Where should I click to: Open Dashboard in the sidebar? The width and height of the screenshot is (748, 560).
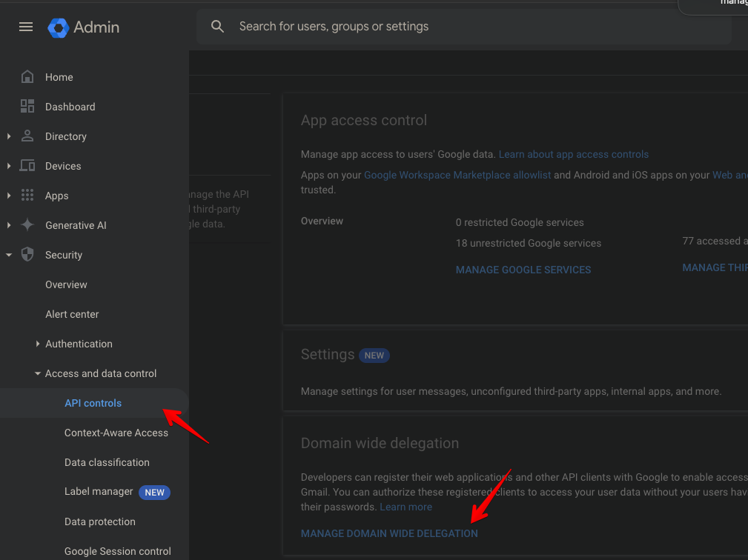70,107
